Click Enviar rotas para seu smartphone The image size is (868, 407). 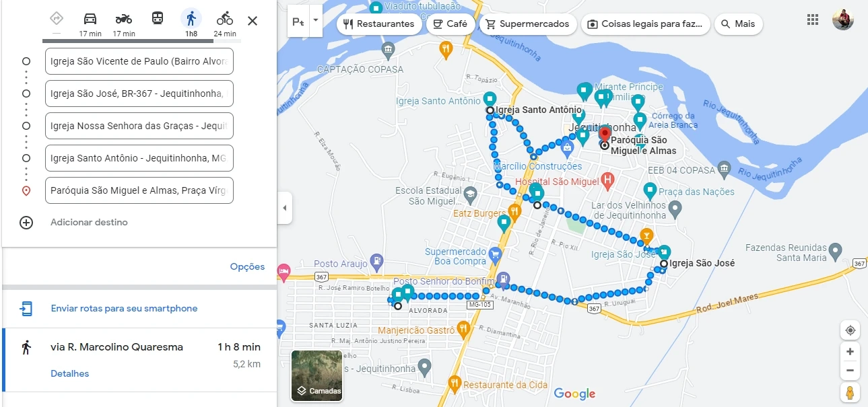click(x=125, y=309)
